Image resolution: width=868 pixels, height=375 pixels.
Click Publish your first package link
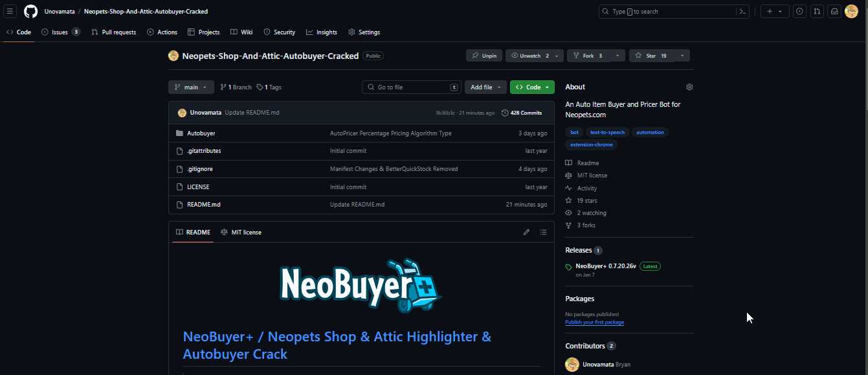[x=594, y=322]
